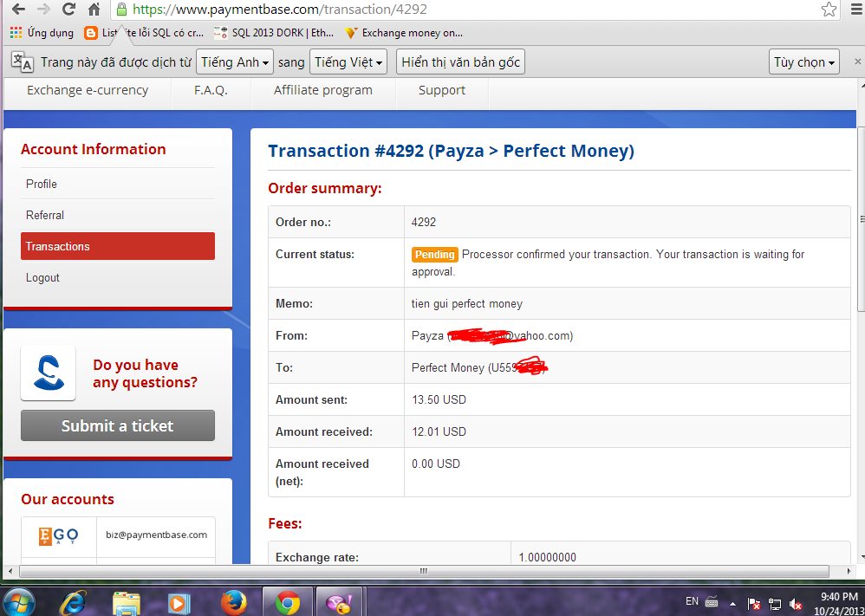The image size is (865, 616).
Task: Open Affiliate program menu item
Action: pos(323,90)
